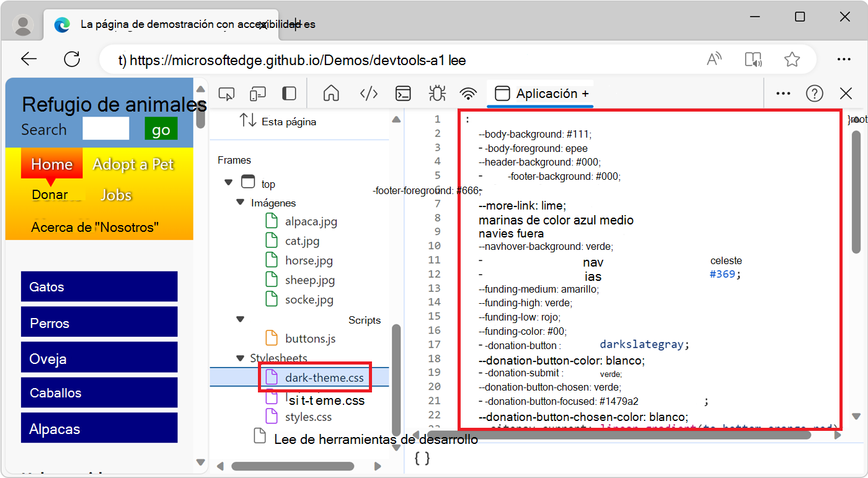The image size is (868, 478).
Task: Start Read aloud from the address bar
Action: click(x=714, y=58)
